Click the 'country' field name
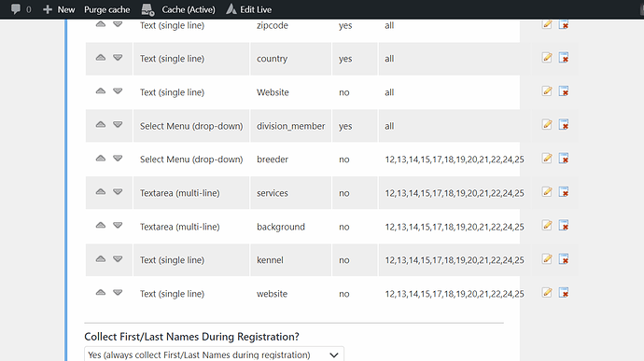The image size is (644, 361). (272, 59)
